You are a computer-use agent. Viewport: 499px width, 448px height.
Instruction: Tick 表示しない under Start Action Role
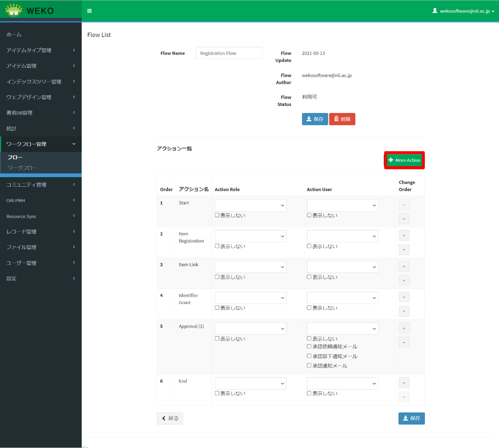tap(217, 215)
